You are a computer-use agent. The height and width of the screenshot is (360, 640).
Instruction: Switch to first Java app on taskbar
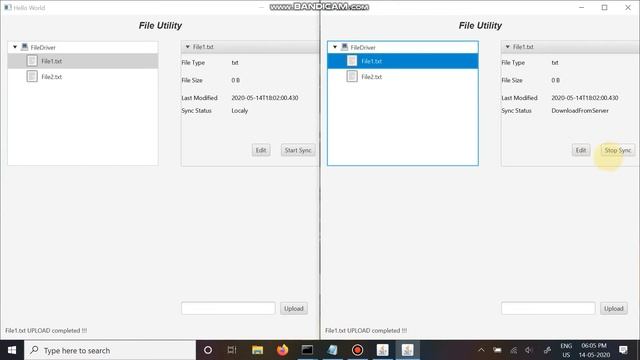click(382, 350)
